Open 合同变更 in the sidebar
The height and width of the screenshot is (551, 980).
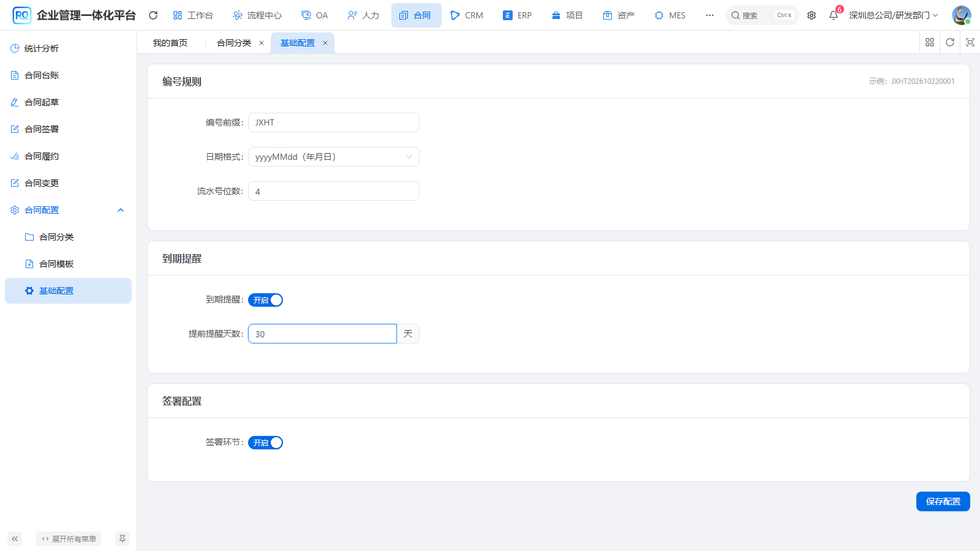68,183
